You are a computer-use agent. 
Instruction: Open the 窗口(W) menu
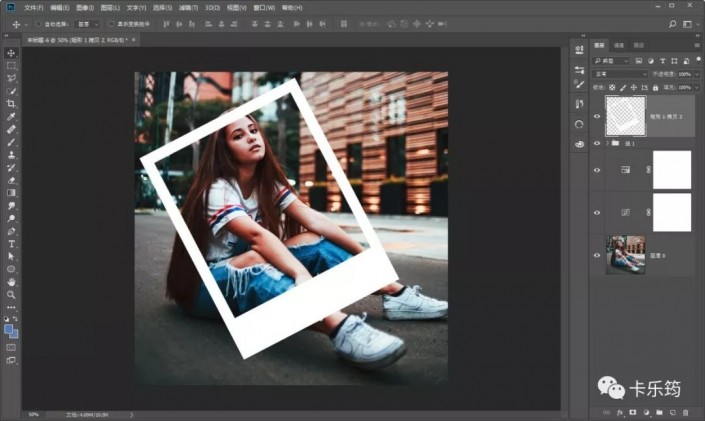[264, 8]
